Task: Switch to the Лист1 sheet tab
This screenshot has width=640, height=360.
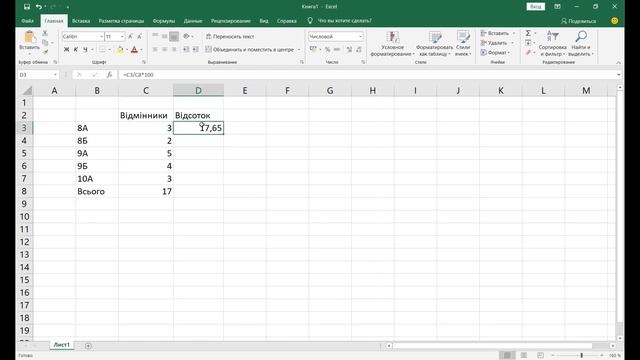Action: [62, 345]
